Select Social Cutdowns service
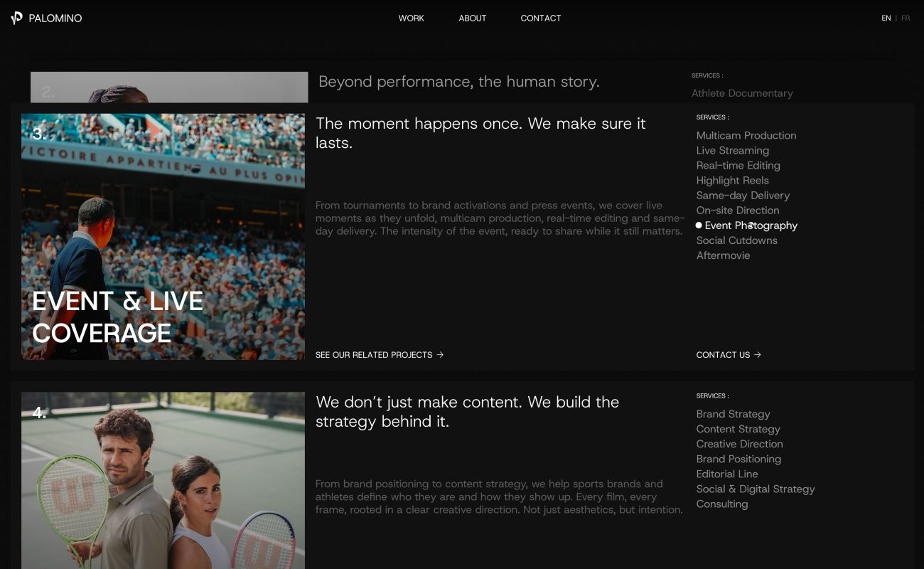The height and width of the screenshot is (569, 924). point(737,240)
